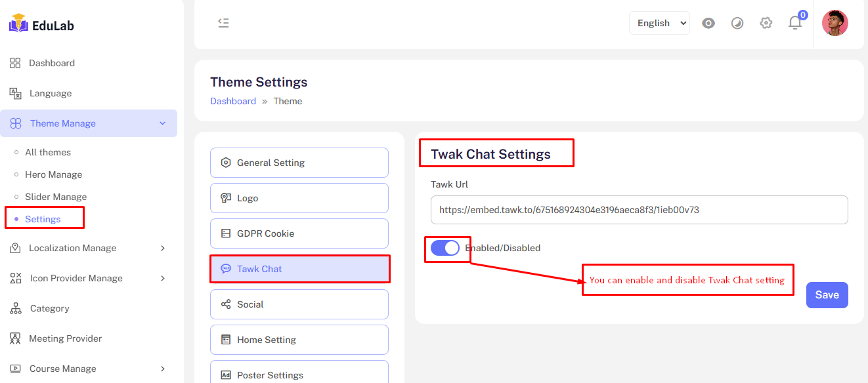
Task: Click the EduLab logo
Action: tap(41, 25)
